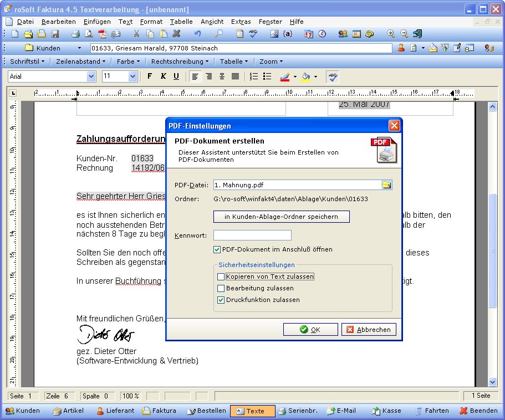Image resolution: width=505 pixels, height=420 pixels.
Task: Click into the Kennwort password field
Action: (252, 235)
